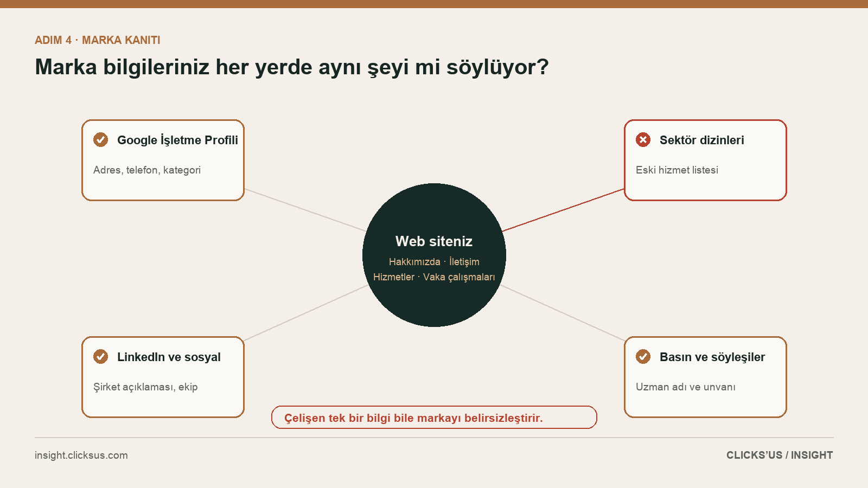Click the text 'Uzman adı ve unvanı'
The width and height of the screenshot is (868, 488).
coord(686,387)
